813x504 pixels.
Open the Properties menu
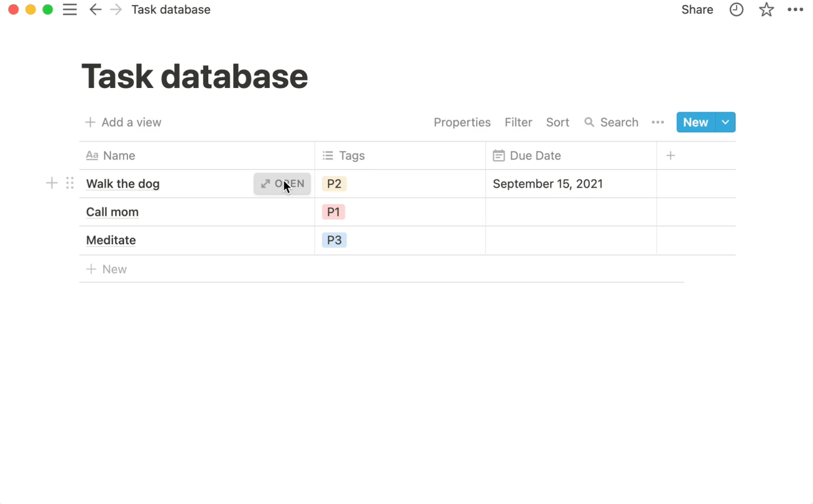pyautogui.click(x=462, y=123)
